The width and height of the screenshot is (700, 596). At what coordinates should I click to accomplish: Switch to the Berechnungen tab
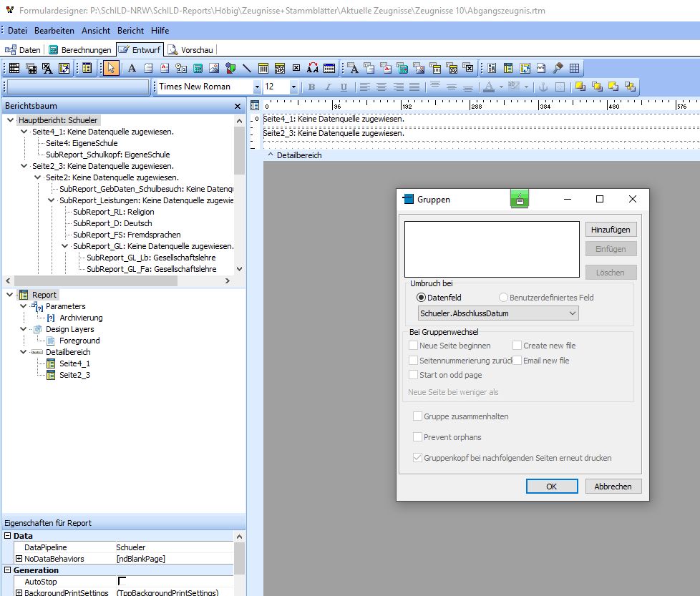[80, 50]
